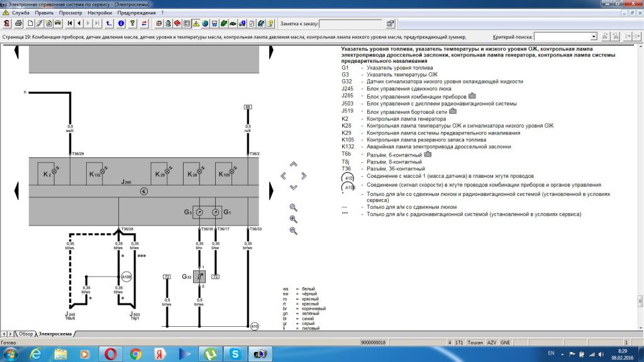Image resolution: width=644 pixels, height=362 pixels.
Task: Pan diagram left with the left arrow
Action: pos(284,176)
